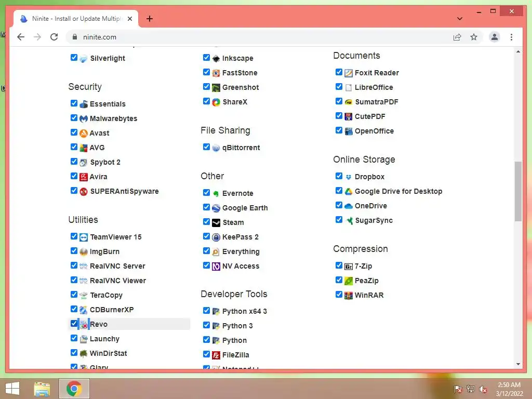Image resolution: width=532 pixels, height=399 pixels.
Task: Click the Avira red icon
Action: click(x=84, y=177)
